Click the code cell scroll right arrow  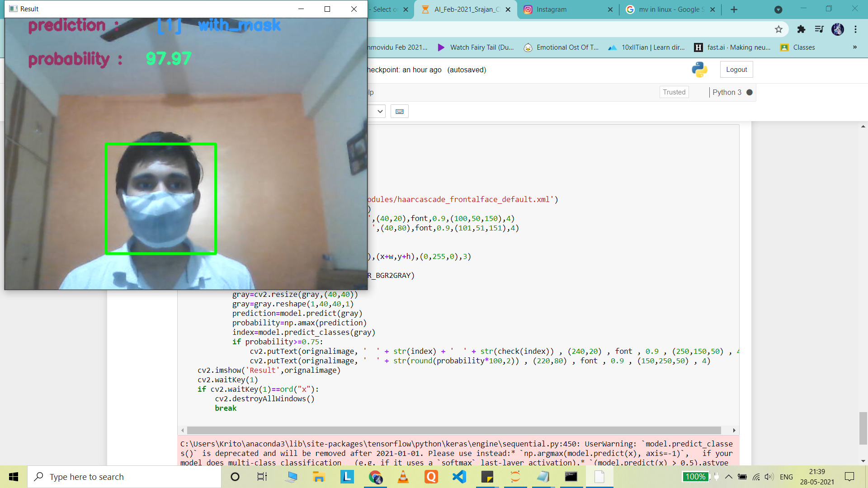pos(734,430)
